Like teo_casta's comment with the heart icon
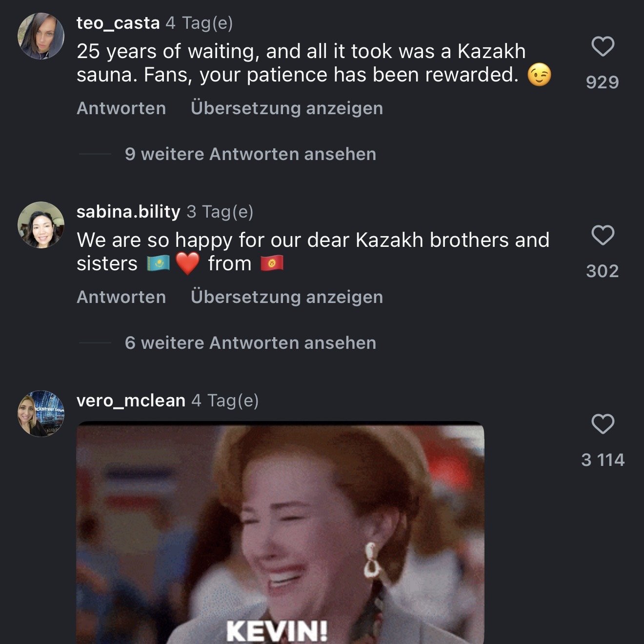 [x=603, y=46]
